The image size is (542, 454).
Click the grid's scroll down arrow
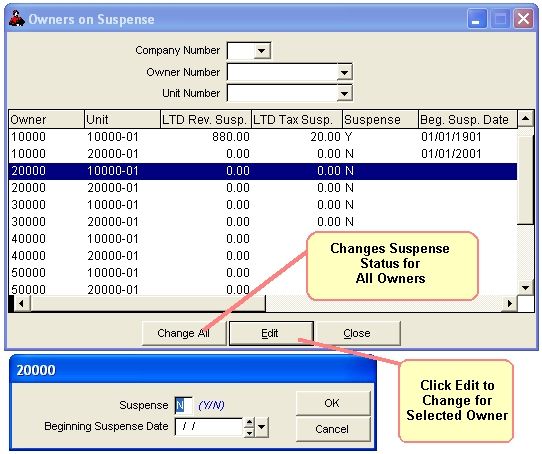pos(525,287)
